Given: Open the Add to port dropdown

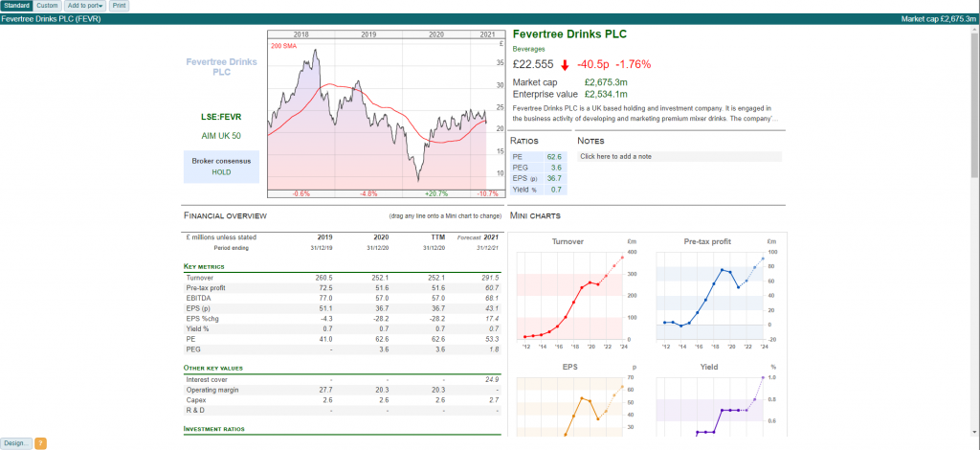Looking at the screenshot, I should click(85, 6).
